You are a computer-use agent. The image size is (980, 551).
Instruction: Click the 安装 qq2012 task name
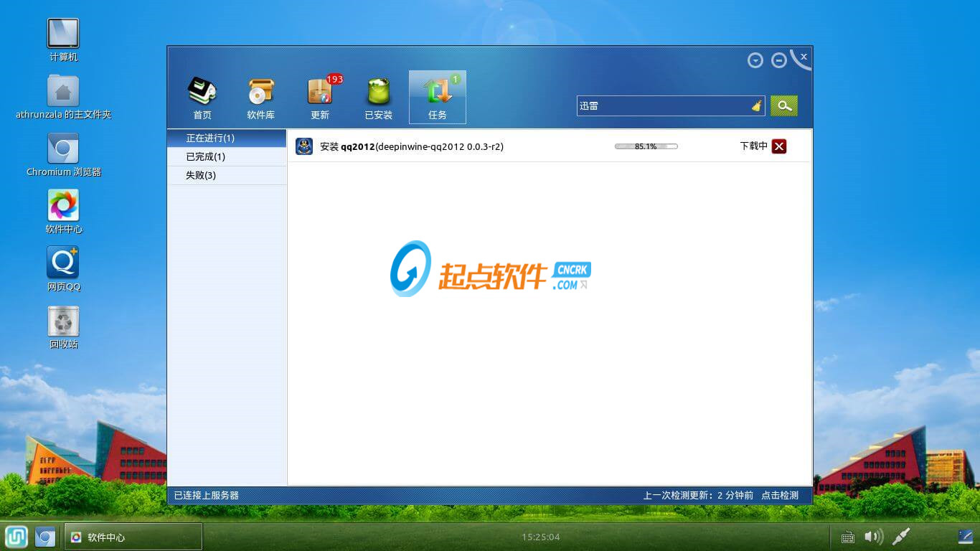point(412,146)
